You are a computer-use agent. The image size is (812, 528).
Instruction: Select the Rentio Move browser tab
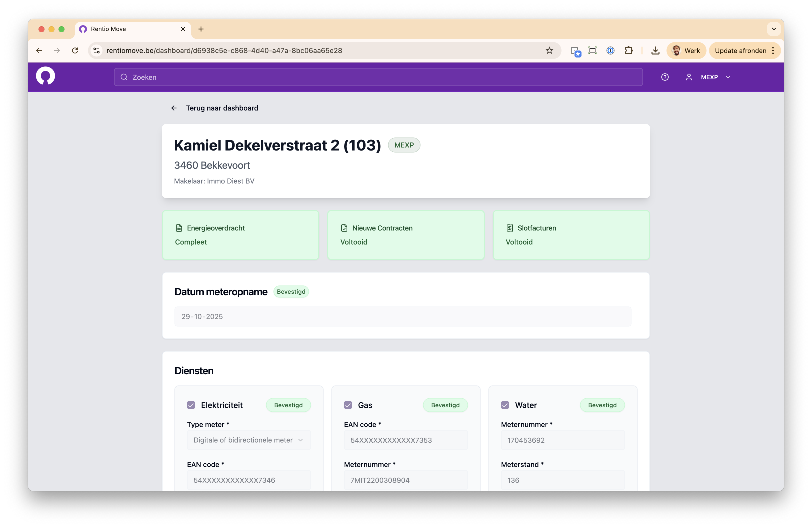pyautogui.click(x=130, y=29)
